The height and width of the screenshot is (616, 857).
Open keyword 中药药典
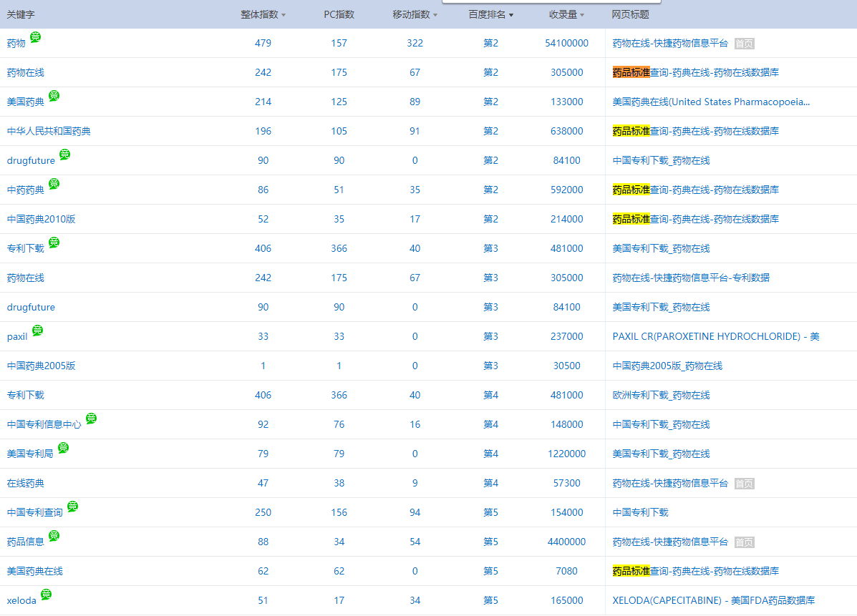click(x=26, y=190)
